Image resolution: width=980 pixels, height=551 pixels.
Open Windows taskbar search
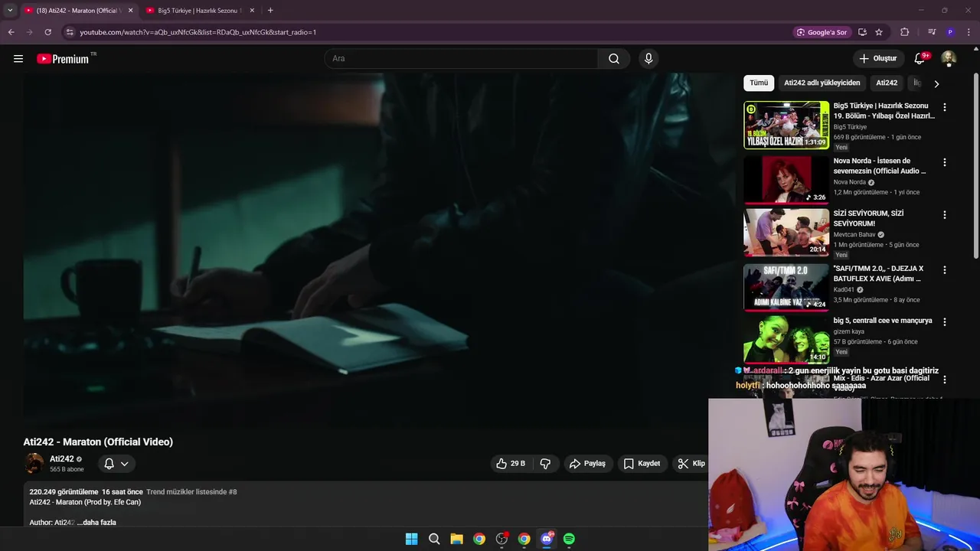coord(434,539)
